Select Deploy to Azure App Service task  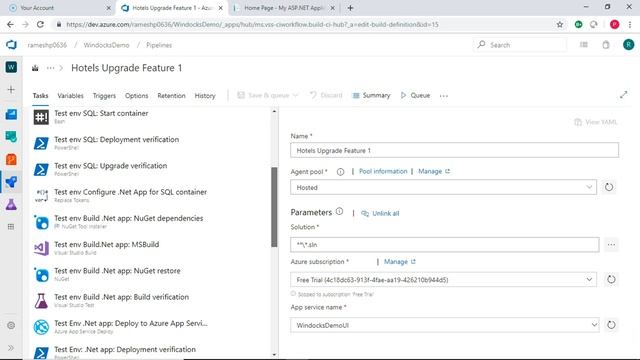151,327
